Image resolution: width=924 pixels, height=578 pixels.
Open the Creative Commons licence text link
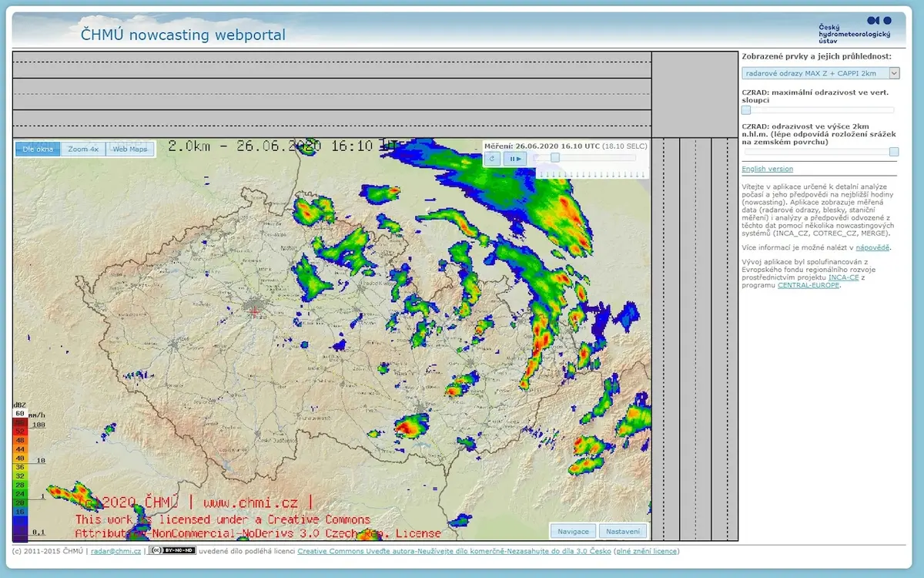pos(454,551)
